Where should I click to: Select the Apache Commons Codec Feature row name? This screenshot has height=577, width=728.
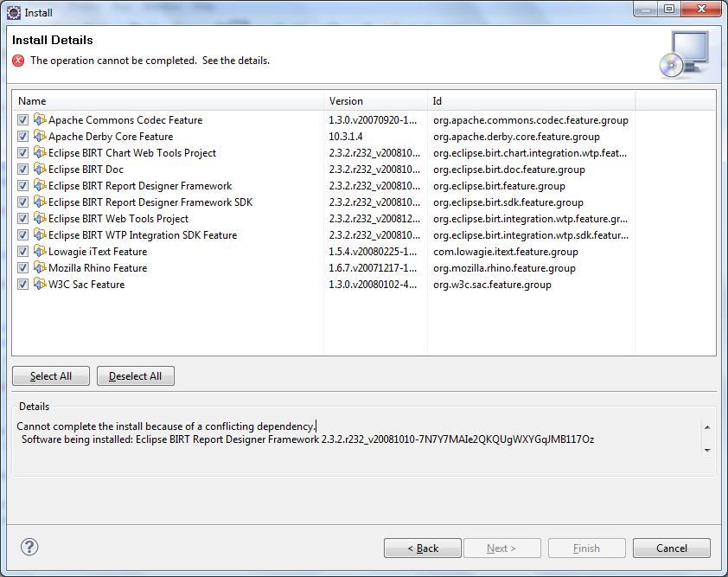click(x=125, y=120)
